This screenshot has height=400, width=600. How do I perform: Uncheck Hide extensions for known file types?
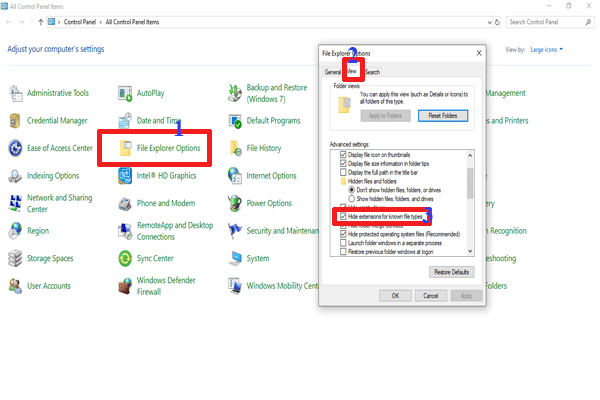[x=343, y=216]
